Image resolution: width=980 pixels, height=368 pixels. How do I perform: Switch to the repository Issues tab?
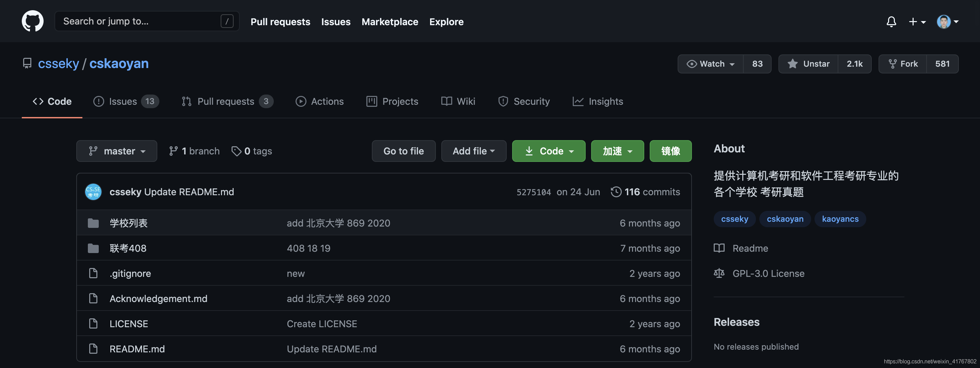(126, 101)
